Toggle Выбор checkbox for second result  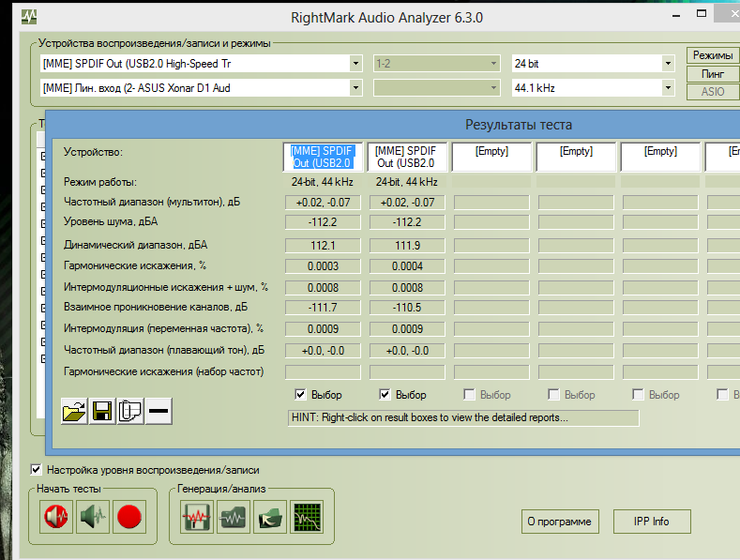click(385, 394)
